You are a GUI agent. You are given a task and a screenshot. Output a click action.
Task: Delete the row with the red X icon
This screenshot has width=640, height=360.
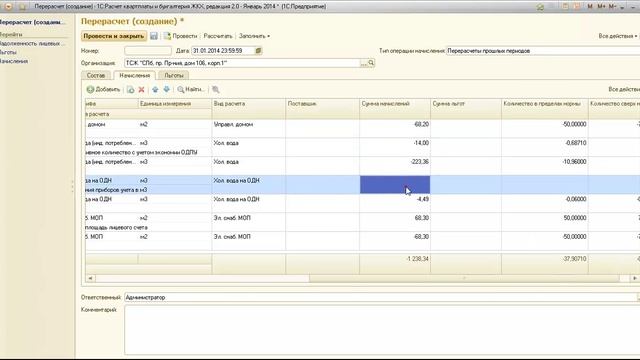pos(141,89)
